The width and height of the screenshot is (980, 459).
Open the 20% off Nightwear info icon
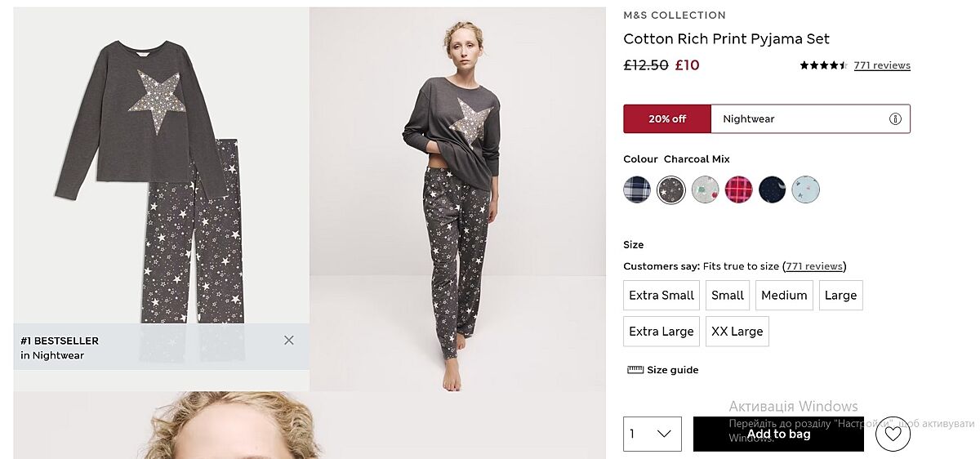click(895, 118)
